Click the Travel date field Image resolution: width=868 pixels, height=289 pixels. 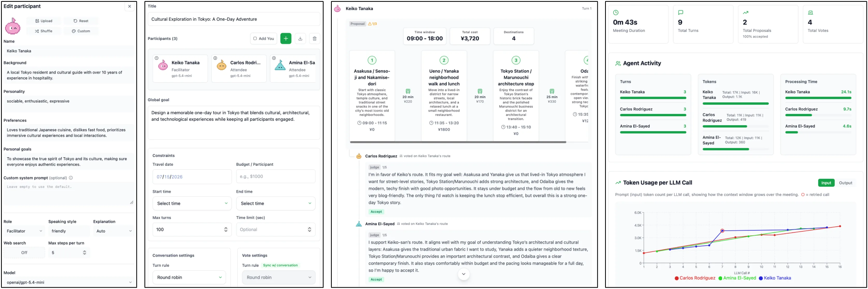[x=192, y=177]
